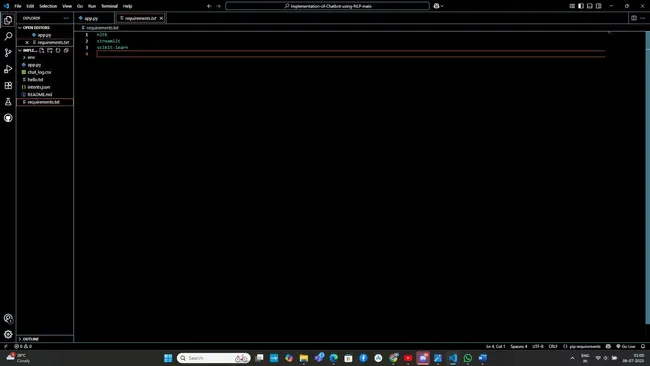Toggle Secondary Side Bar visibility
This screenshot has height=366, width=650.
tap(599, 6)
